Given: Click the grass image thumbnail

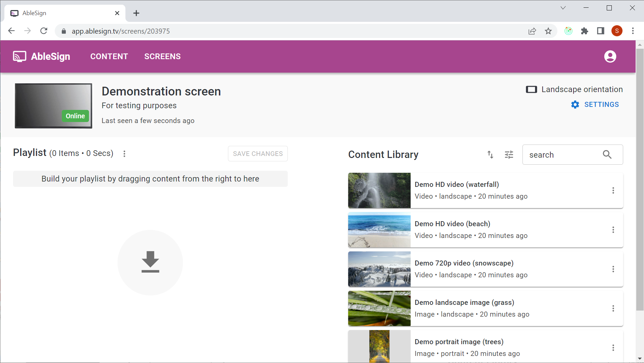Looking at the screenshot, I should pyautogui.click(x=379, y=308).
